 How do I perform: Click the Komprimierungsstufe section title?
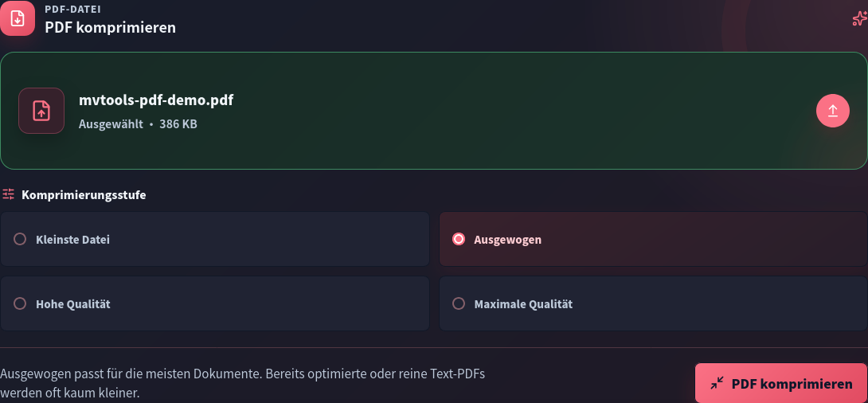tap(84, 195)
